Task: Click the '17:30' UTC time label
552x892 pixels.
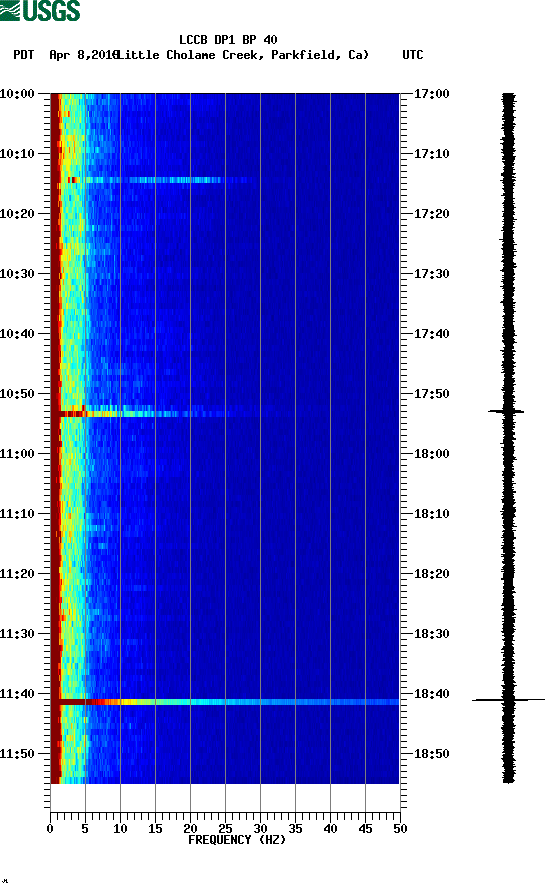Action: pyautogui.click(x=431, y=274)
